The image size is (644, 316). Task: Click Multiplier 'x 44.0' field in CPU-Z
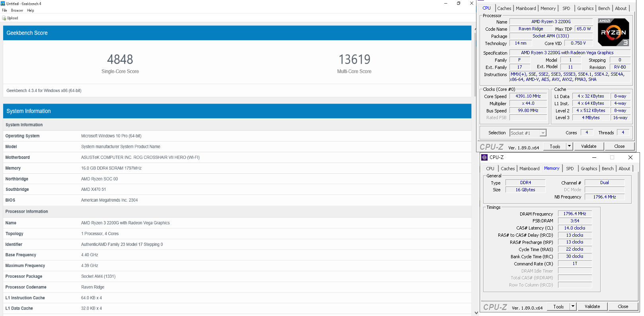pyautogui.click(x=528, y=103)
